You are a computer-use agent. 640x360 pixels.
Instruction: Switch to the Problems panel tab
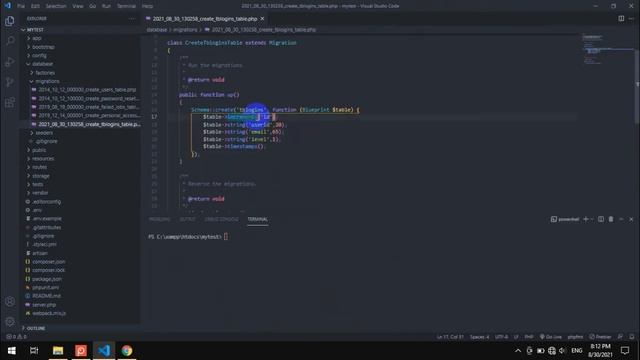click(160, 219)
